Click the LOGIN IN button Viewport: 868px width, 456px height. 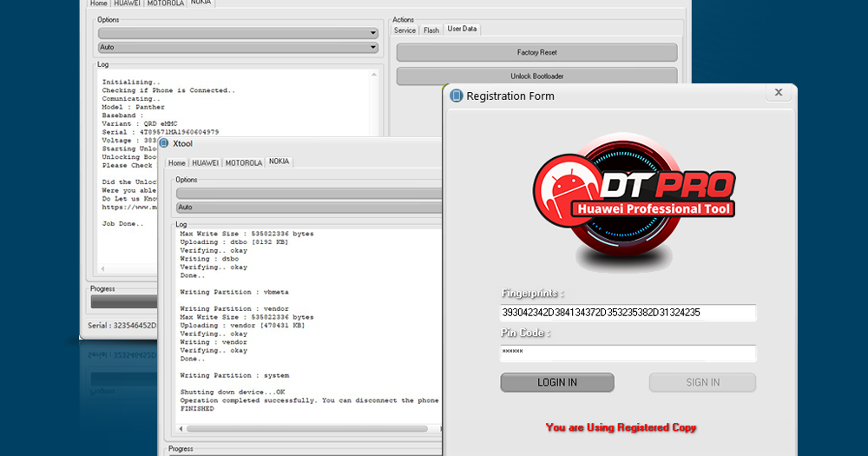click(557, 382)
